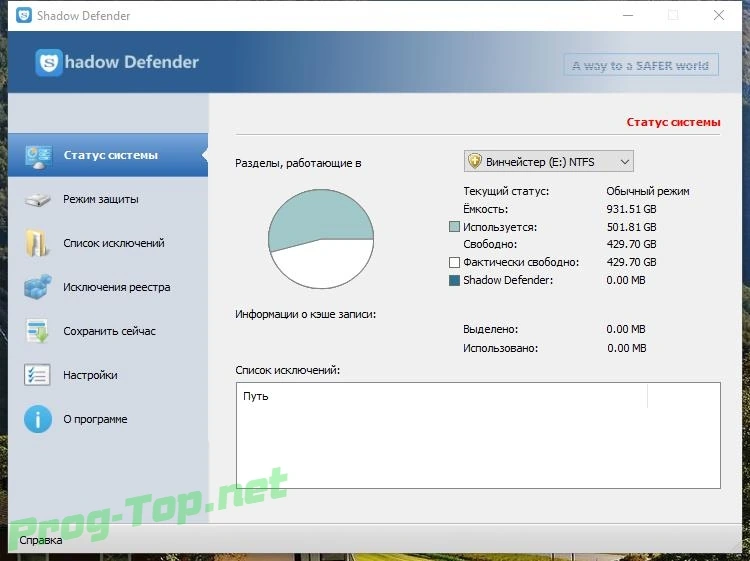The height and width of the screenshot is (561, 750).
Task: Click the capacity value 931.51 GB
Action: [631, 209]
